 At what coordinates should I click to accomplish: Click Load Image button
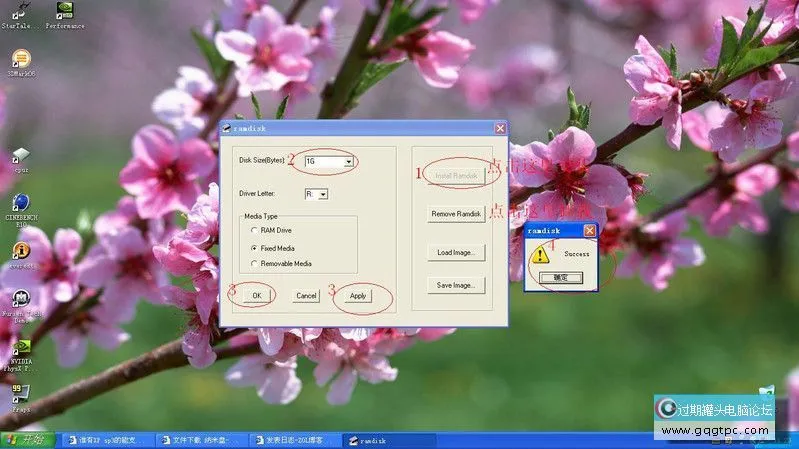tap(455, 252)
